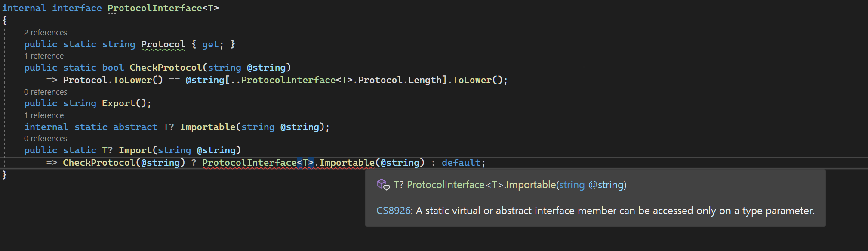Click the Importable method name in the abstract declaration
Screen dimensions: 868x251
point(208,127)
